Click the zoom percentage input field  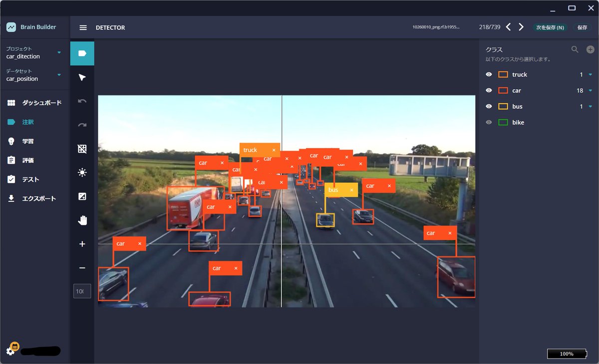pyautogui.click(x=82, y=291)
